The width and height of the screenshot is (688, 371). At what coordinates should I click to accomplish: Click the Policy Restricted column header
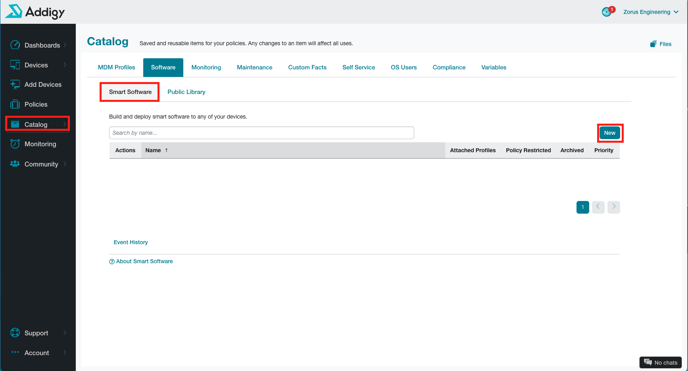click(528, 150)
